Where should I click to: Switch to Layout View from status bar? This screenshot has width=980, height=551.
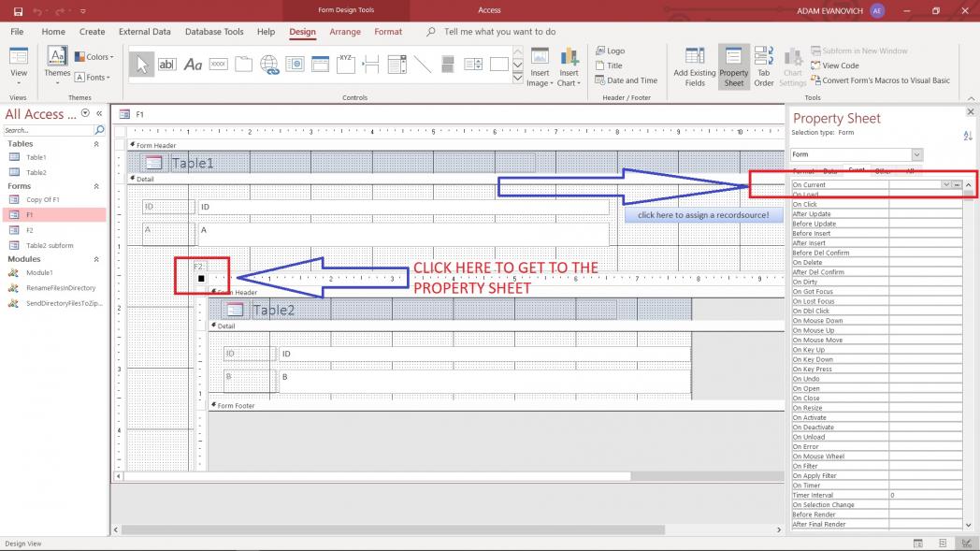pos(943,544)
